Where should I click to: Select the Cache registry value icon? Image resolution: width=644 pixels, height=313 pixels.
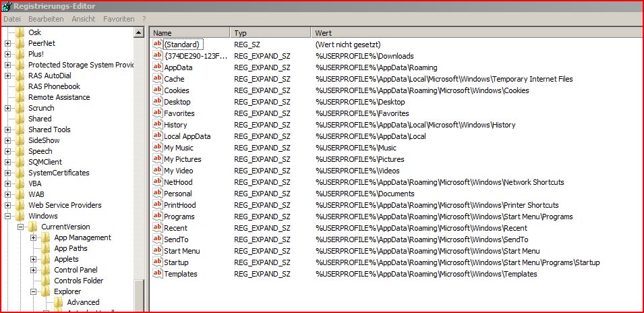coord(158,79)
